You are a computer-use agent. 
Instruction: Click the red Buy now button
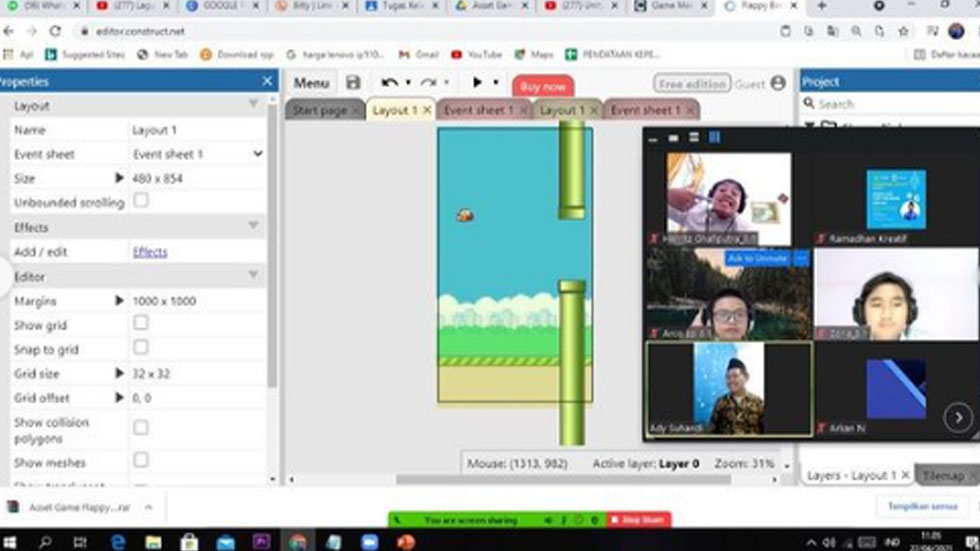(x=543, y=86)
